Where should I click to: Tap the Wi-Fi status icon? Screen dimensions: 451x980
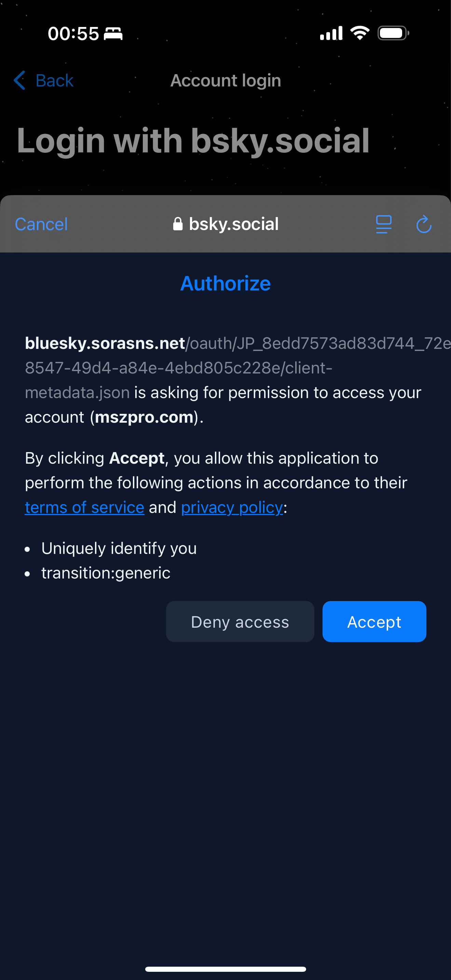360,33
